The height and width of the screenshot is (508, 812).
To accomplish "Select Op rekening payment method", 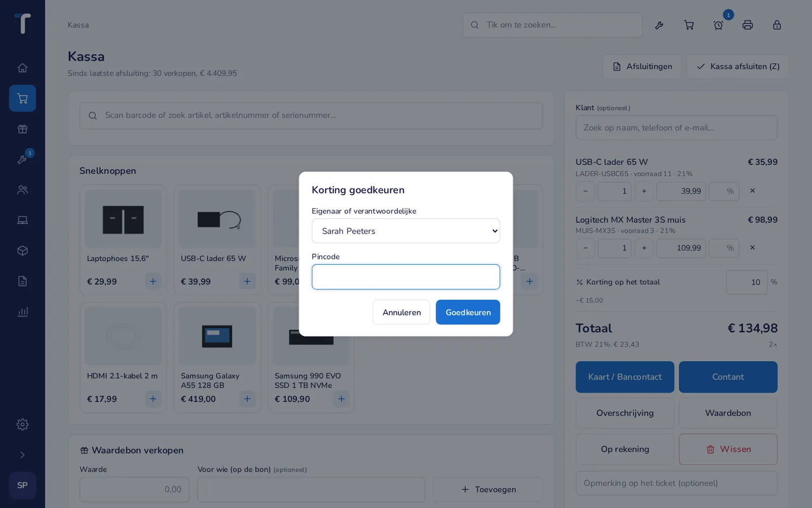I will click(625, 449).
